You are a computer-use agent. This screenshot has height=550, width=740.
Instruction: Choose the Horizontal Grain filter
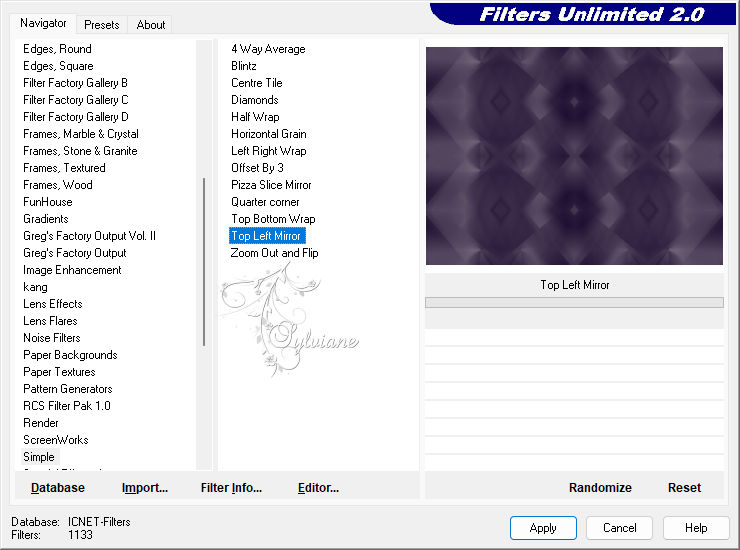(x=269, y=134)
